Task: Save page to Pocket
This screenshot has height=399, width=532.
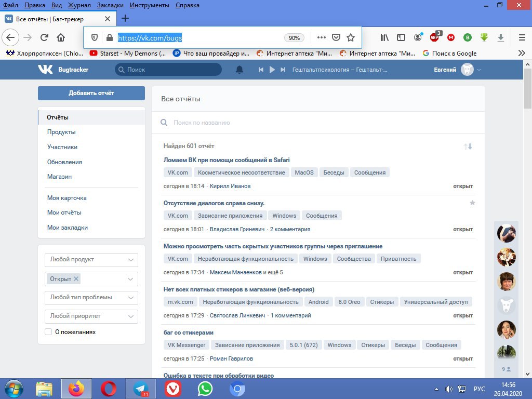Action: point(336,37)
